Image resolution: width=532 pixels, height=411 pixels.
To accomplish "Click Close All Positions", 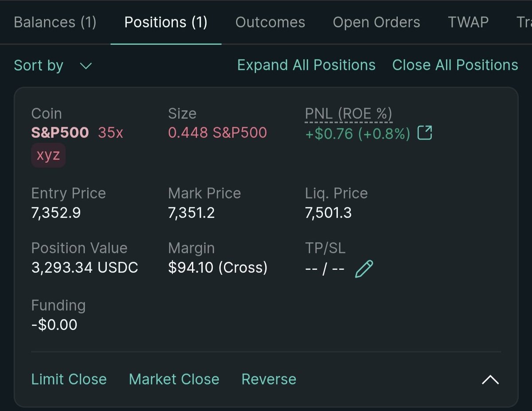I will 455,65.
